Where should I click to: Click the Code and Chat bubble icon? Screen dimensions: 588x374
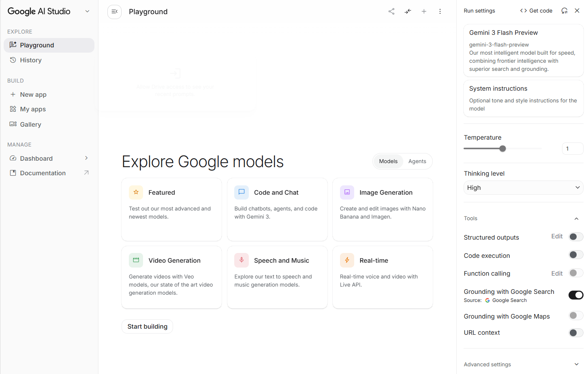[242, 192]
